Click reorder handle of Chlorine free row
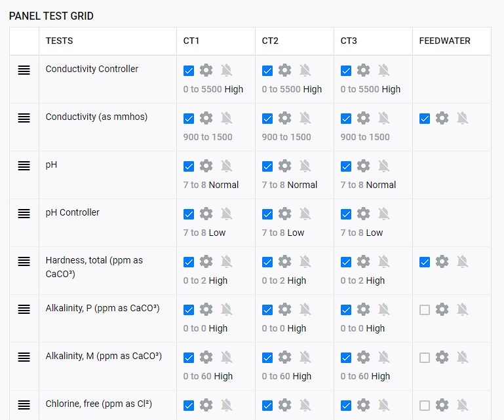This screenshot has height=420, width=504. point(24,405)
